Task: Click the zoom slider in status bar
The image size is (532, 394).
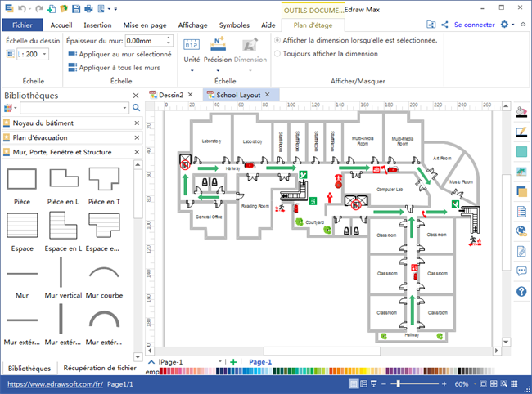Action: pyautogui.click(x=417, y=383)
